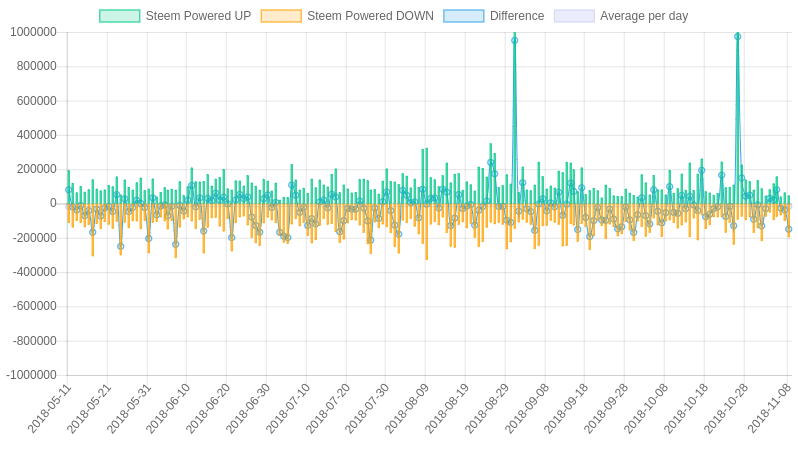798x450 pixels.
Task: Click the 2018-09-18 x-axis date label
Action: 566,409
